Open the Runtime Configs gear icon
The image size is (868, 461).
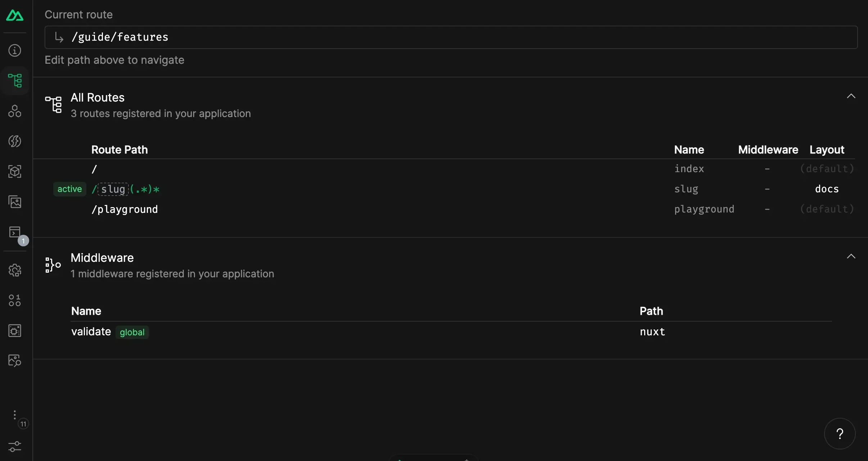(15, 270)
